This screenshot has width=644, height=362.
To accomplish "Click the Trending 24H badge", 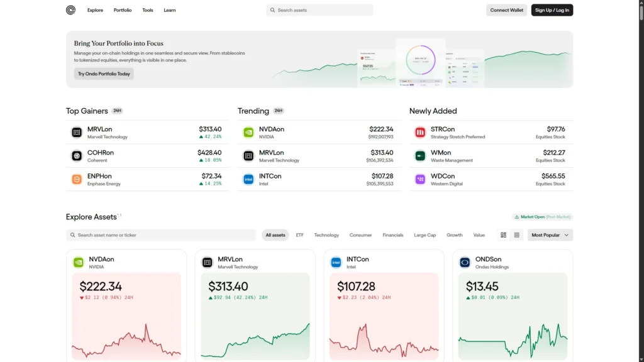I will 278,111.
